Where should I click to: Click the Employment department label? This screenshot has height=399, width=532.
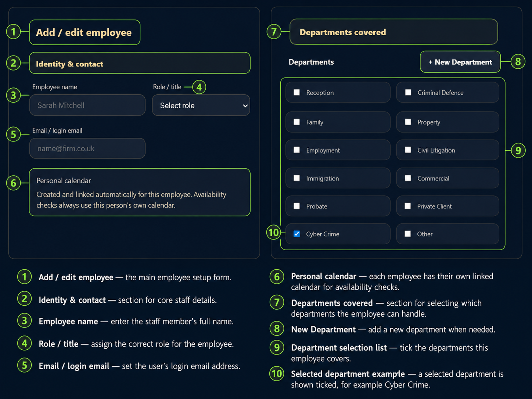point(323,150)
